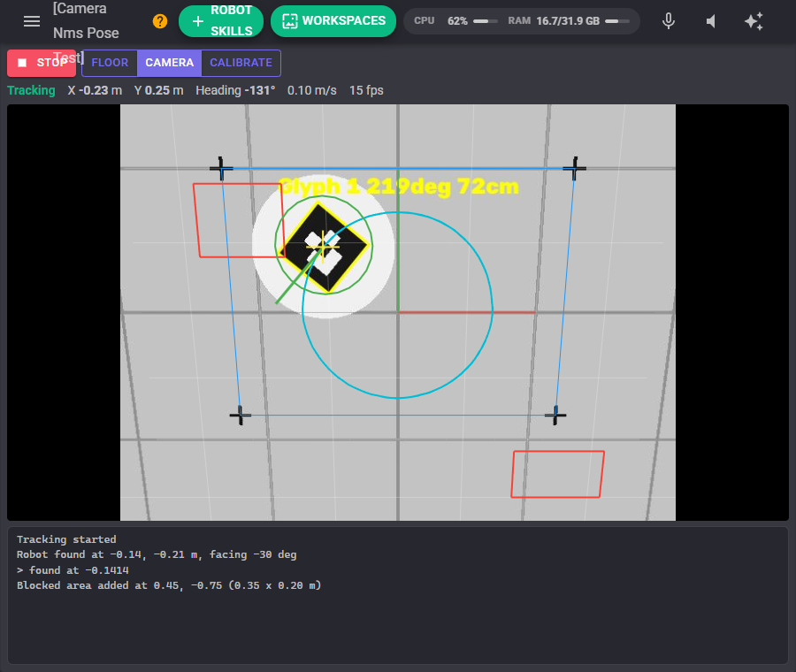Click the '[Camera Nms Pose Test]' title
Viewport: 796px width, 672px height.
click(86, 33)
